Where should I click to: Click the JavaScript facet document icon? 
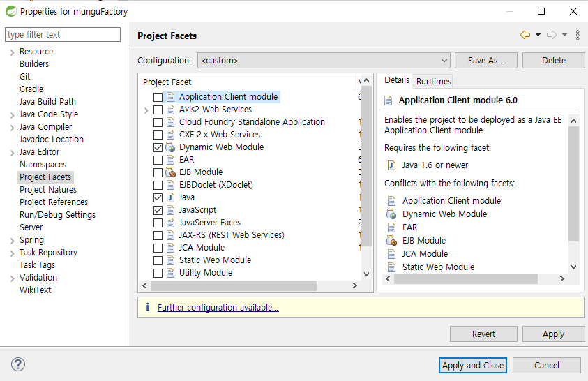(x=170, y=210)
